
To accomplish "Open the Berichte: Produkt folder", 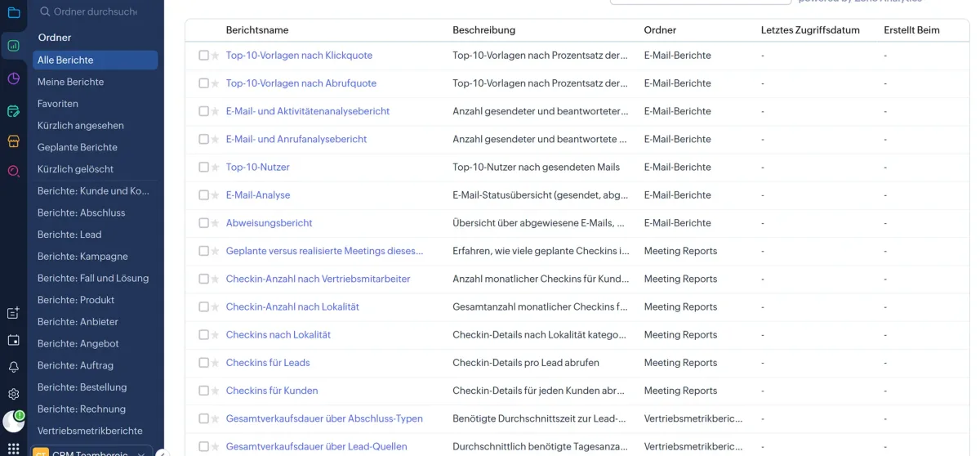I will click(x=76, y=300).
